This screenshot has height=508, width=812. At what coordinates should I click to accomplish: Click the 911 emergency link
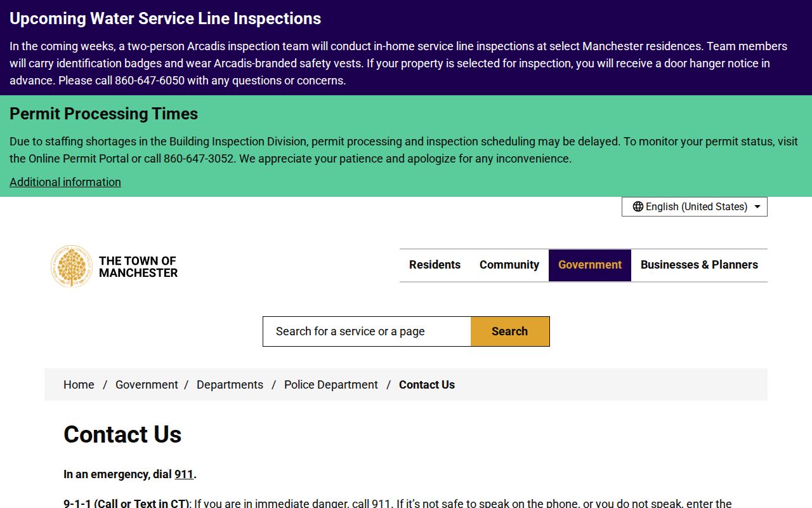point(184,474)
